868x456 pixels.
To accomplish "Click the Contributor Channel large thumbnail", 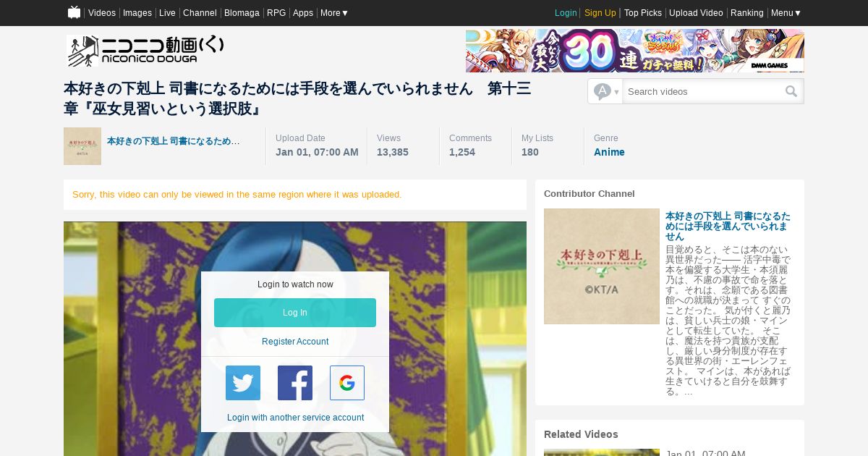I will pos(602,266).
